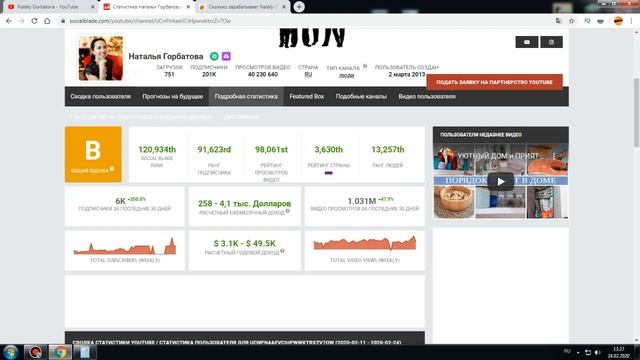This screenshot has width=640, height=360.
Task: Open the Windows Start button
Action: coord(11,352)
